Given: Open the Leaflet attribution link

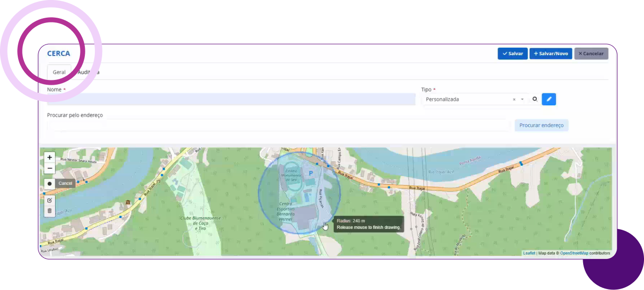Looking at the screenshot, I should 529,253.
